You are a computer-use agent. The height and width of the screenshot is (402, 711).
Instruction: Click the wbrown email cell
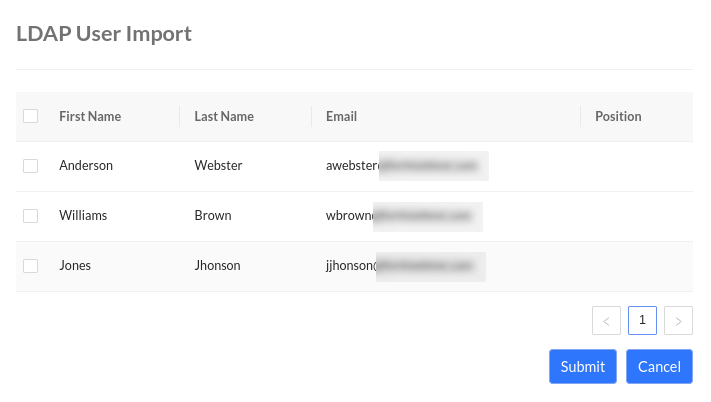tap(403, 216)
